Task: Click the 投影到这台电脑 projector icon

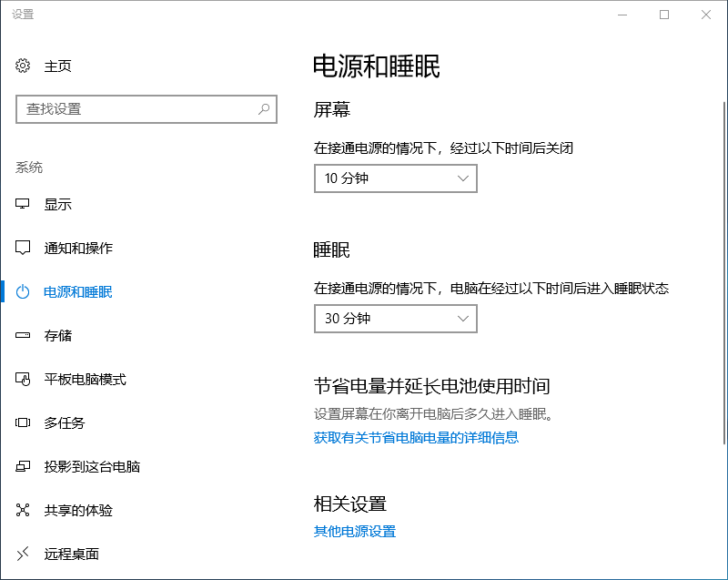Action: tap(24, 466)
